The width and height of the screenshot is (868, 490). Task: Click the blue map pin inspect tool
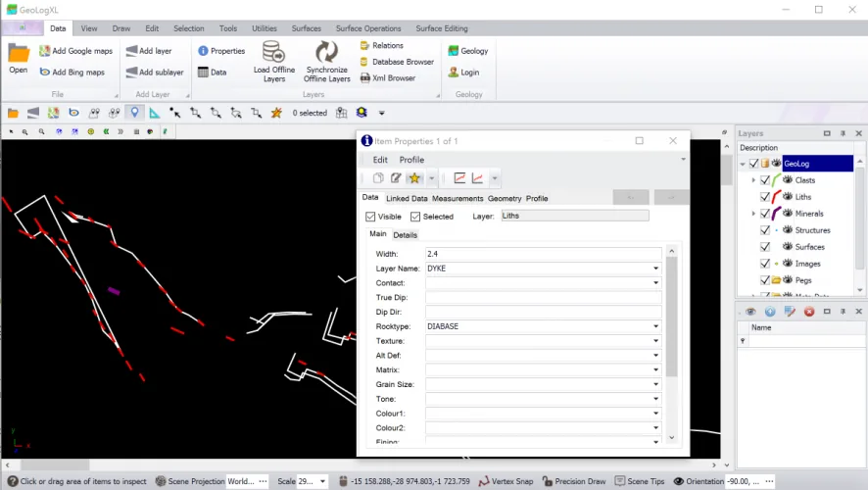pos(134,113)
